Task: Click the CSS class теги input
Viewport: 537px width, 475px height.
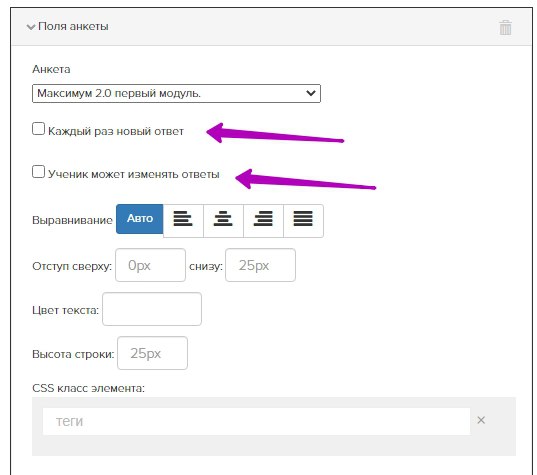Action: 256,421
